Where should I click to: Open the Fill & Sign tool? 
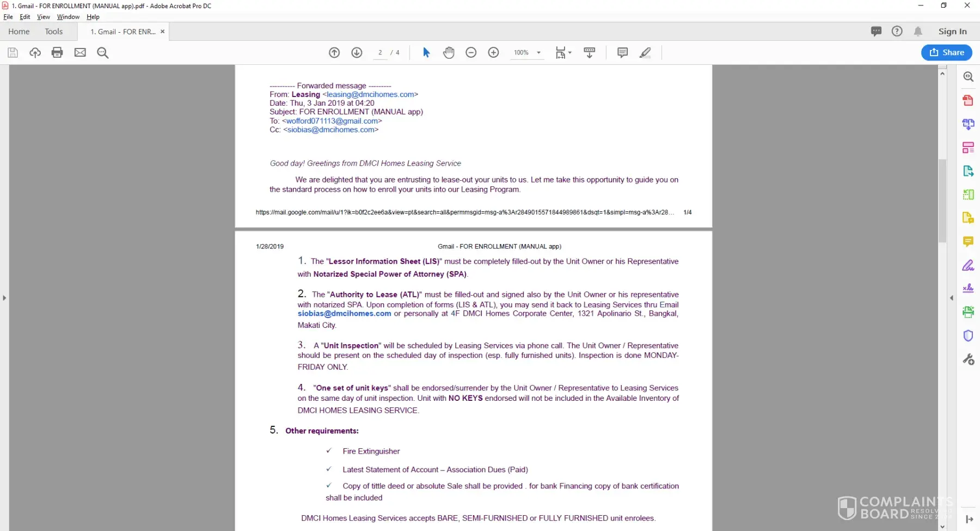coord(968,265)
